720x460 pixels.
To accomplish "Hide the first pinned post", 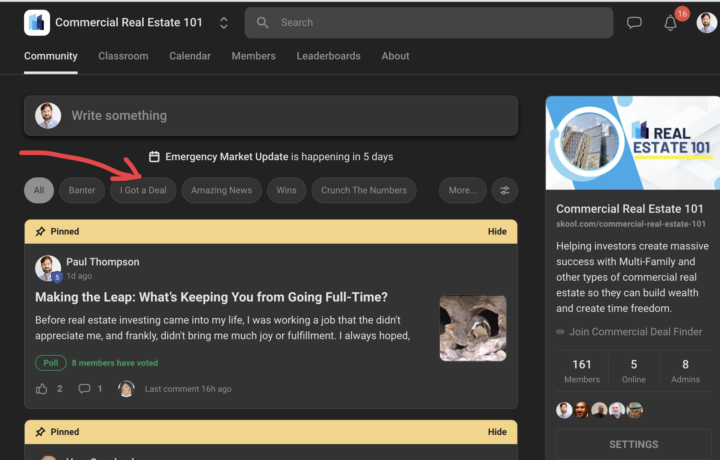I will click(x=497, y=231).
